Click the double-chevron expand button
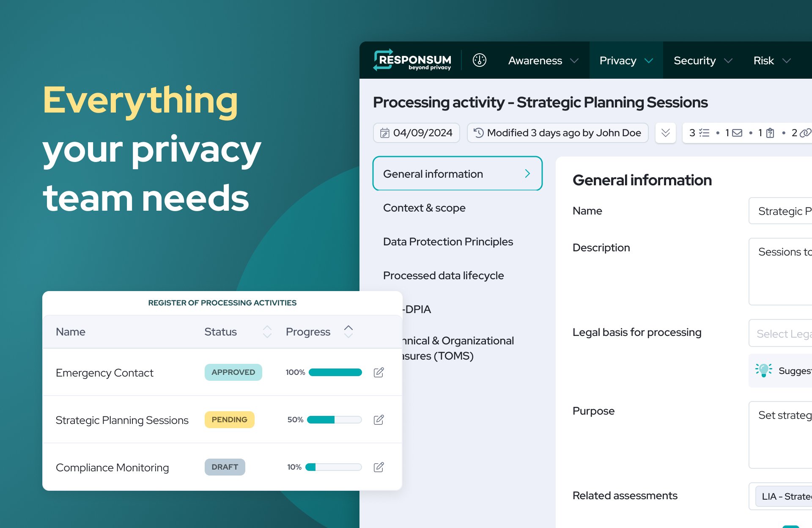Image resolution: width=812 pixels, height=528 pixels. (x=665, y=133)
